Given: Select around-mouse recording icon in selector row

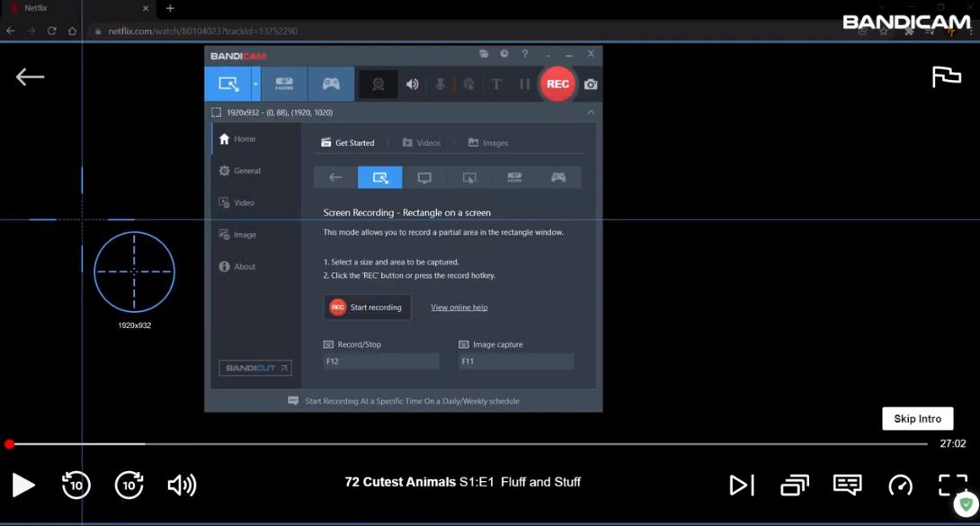Looking at the screenshot, I should [469, 177].
